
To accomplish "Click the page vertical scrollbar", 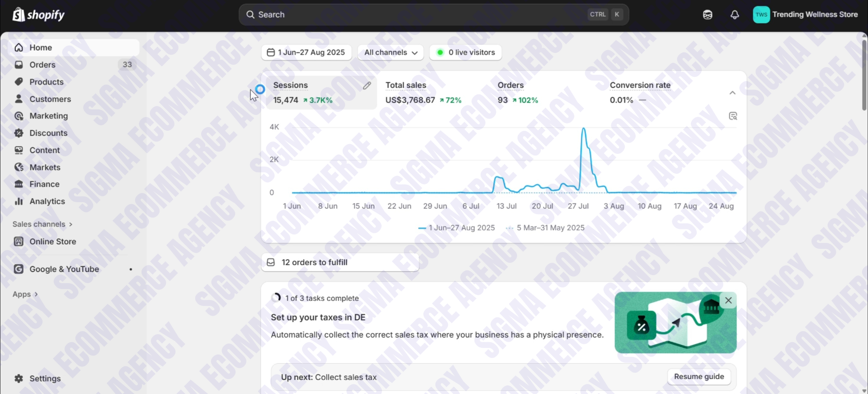I will coord(864,75).
